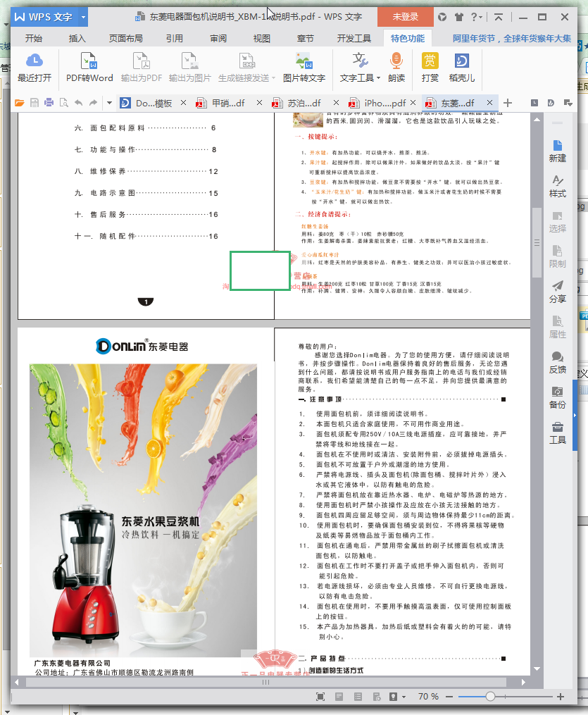Click the vertical scrollbar down arrow
Viewport: 588px width, 715px height.
coord(537,669)
